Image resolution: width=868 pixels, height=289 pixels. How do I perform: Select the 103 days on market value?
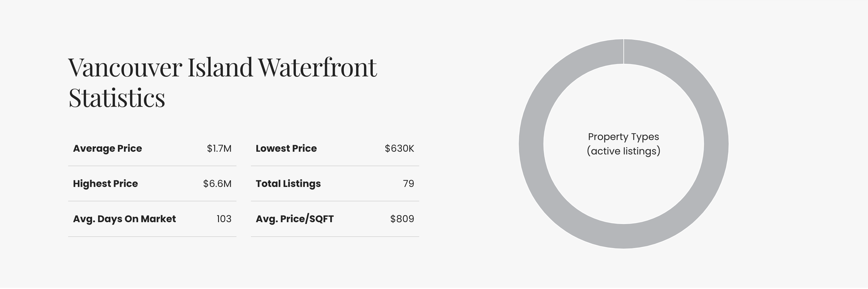point(224,219)
